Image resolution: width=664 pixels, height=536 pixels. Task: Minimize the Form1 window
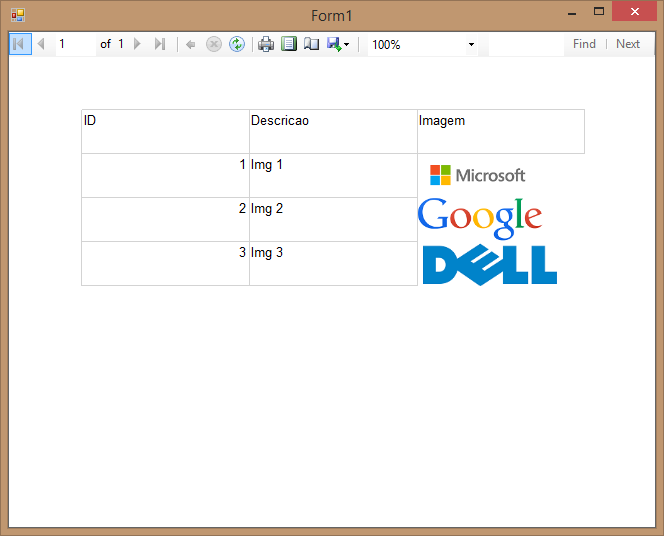(x=572, y=13)
